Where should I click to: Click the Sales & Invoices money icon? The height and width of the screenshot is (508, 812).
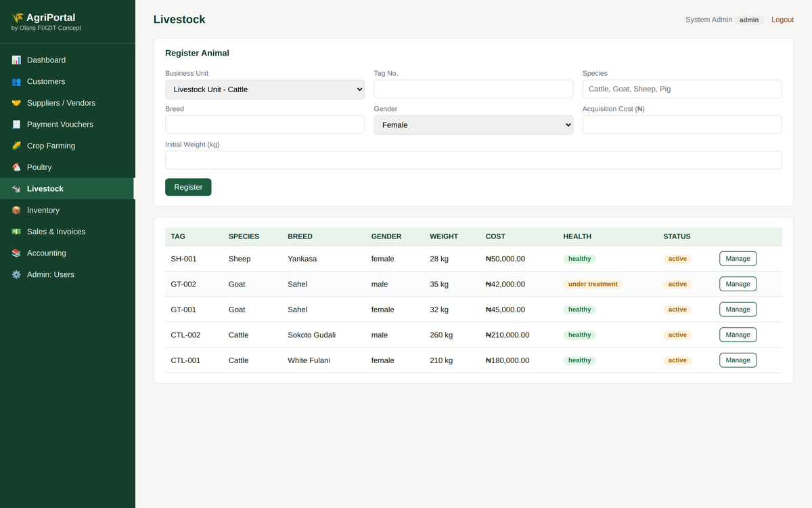[16, 232]
